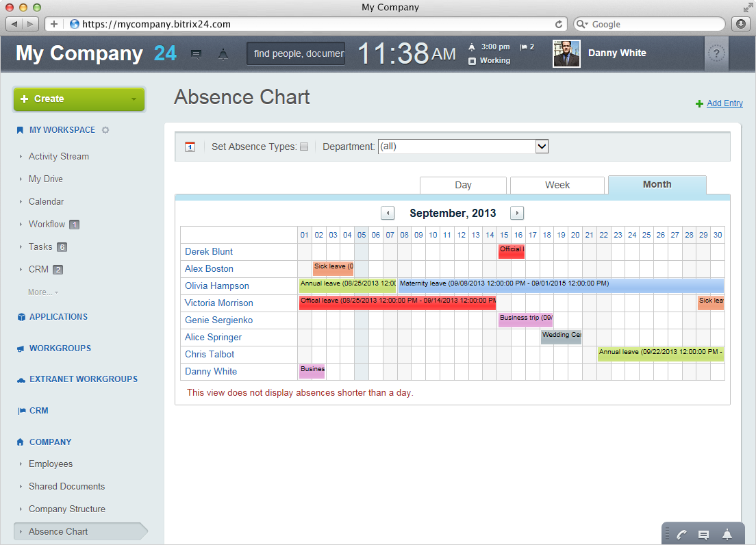This screenshot has height=545, width=756.
Task: Click the Add Entry link
Action: pos(724,103)
